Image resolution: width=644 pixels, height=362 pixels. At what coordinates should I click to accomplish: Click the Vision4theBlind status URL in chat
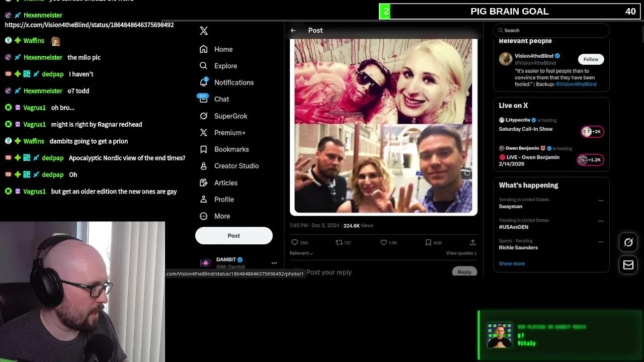click(90, 25)
